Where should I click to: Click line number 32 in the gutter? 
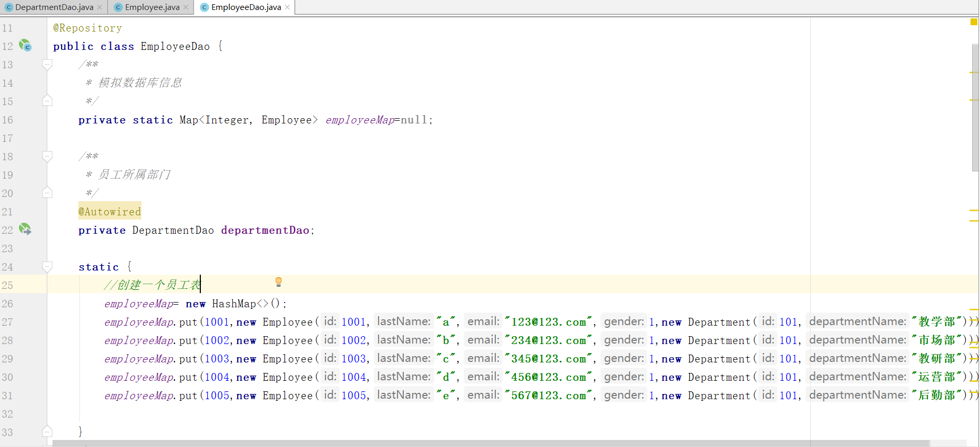(x=7, y=414)
